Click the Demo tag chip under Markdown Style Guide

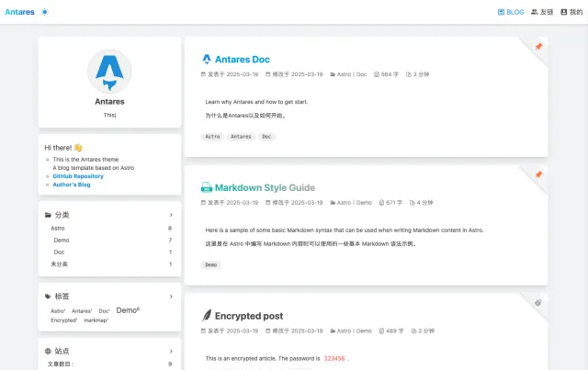click(211, 264)
